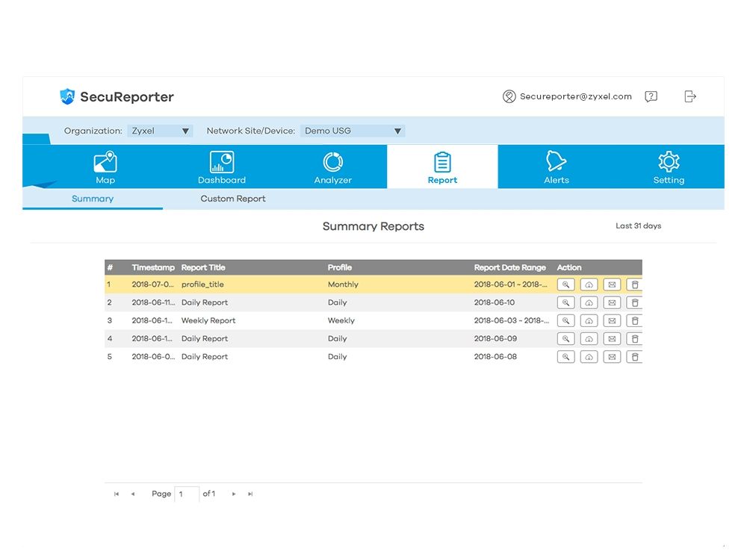This screenshot has width=747, height=560.
Task: View the Daily Report for 2018-06-09
Action: click(565, 338)
